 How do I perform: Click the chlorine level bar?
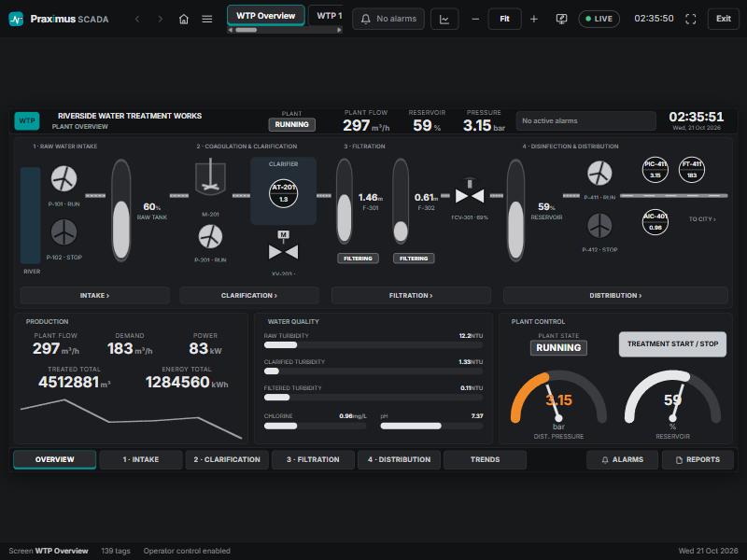[315, 426]
